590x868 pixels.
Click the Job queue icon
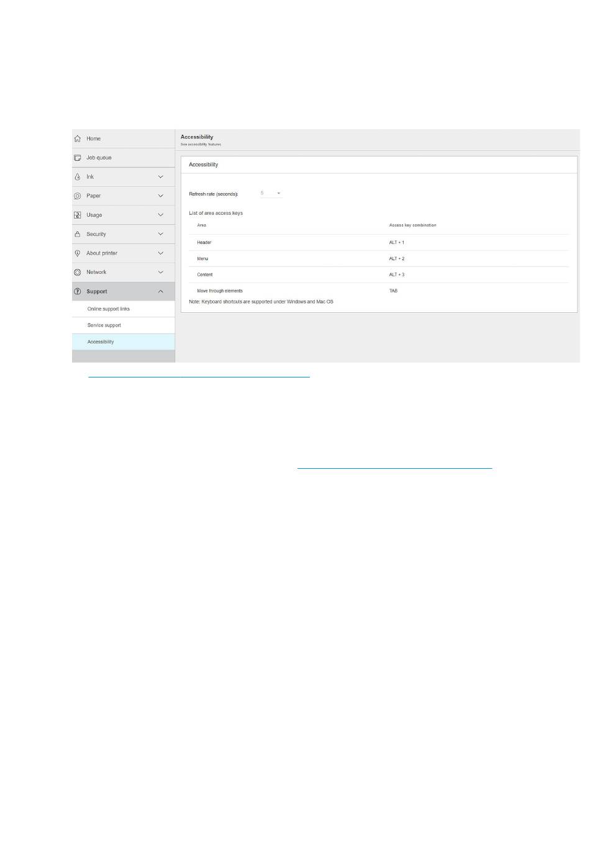coord(78,158)
